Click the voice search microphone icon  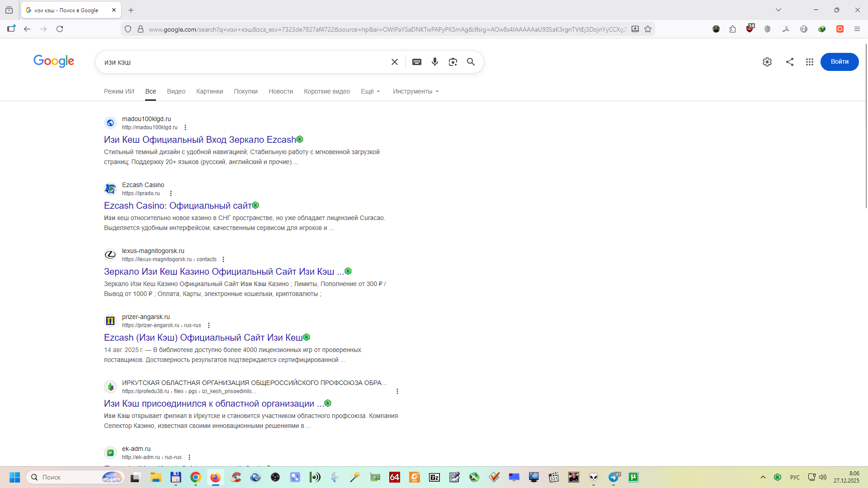pyautogui.click(x=434, y=62)
